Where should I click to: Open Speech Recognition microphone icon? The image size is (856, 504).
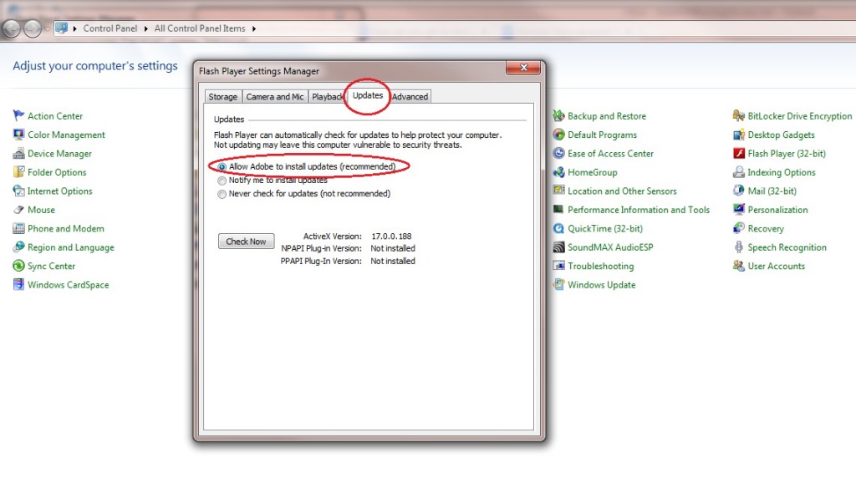[x=739, y=247]
